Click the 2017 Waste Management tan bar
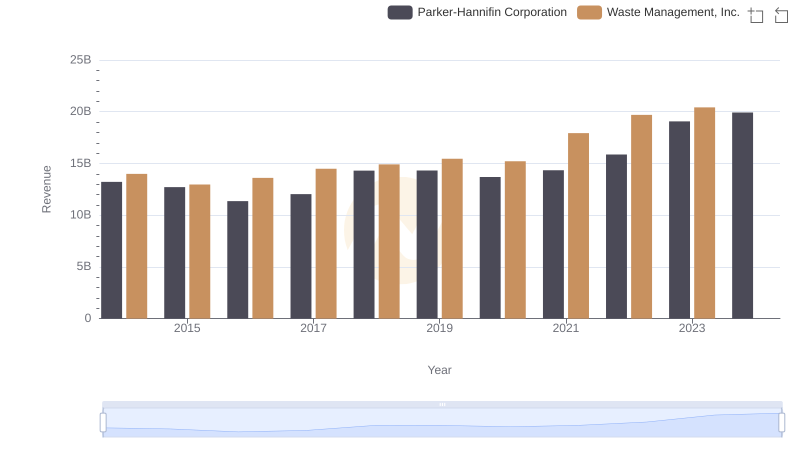 (x=326, y=244)
